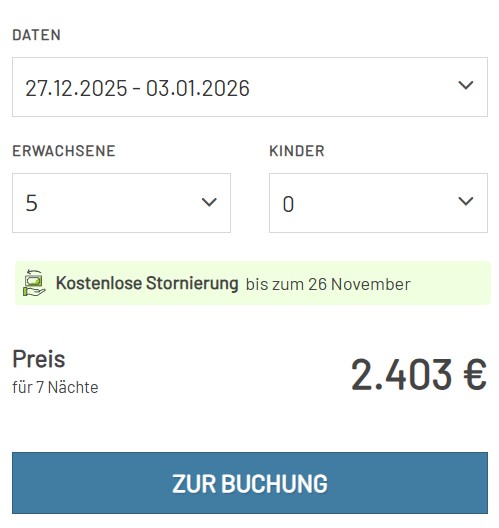Image resolution: width=499 pixels, height=528 pixels.
Task: Click the DATEN label
Action: click(36, 35)
